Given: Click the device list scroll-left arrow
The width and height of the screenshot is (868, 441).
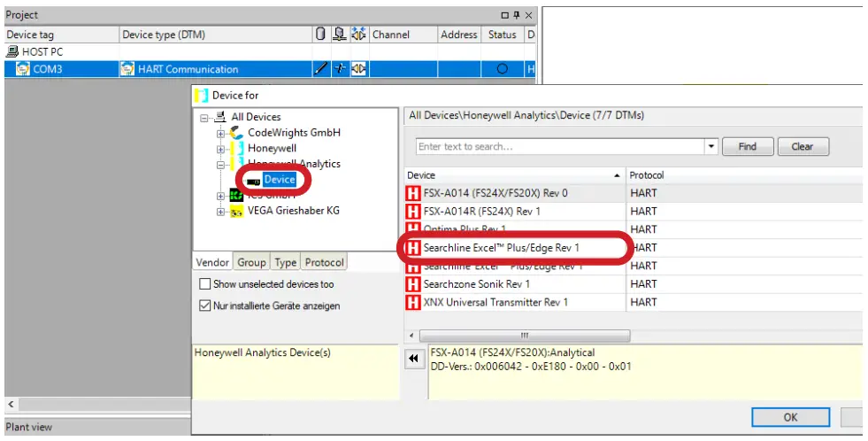Looking at the screenshot, I should (411, 336).
